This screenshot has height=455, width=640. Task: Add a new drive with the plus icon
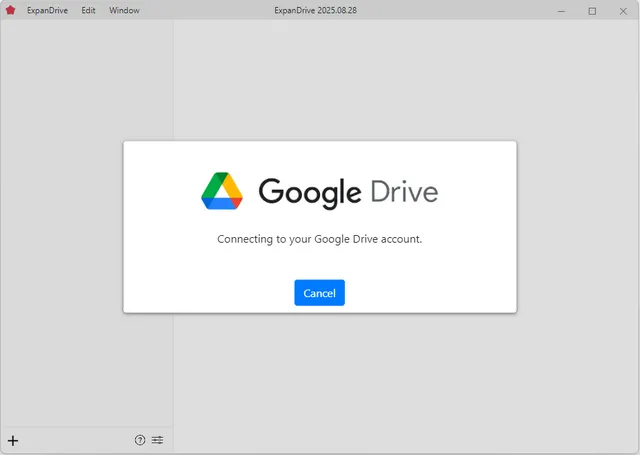[x=13, y=440]
